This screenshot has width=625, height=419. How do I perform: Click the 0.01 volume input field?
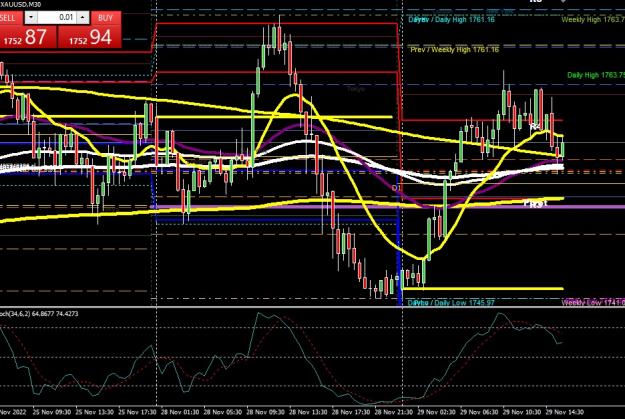click(57, 18)
